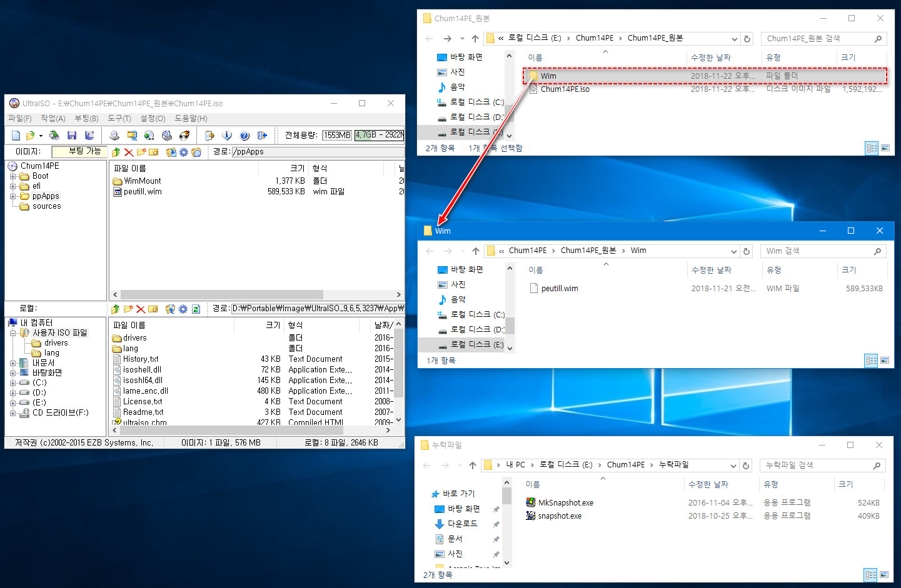Switch Chum14PE_원본 window to large icons view
This screenshot has height=588, width=901.
coord(885,148)
